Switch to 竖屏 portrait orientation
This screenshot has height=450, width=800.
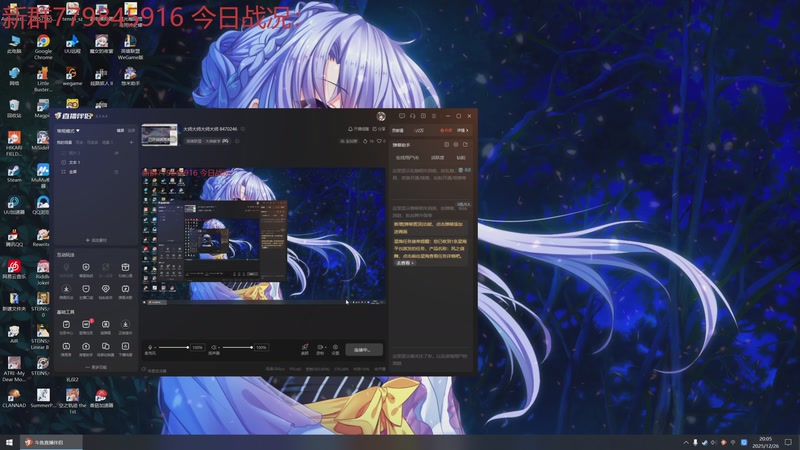tap(132, 131)
